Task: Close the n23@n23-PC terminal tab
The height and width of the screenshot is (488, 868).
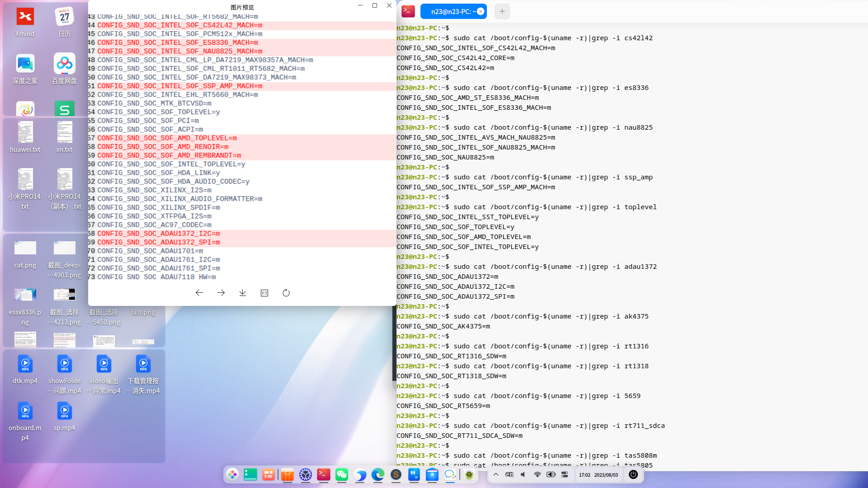Action: pyautogui.click(x=481, y=11)
